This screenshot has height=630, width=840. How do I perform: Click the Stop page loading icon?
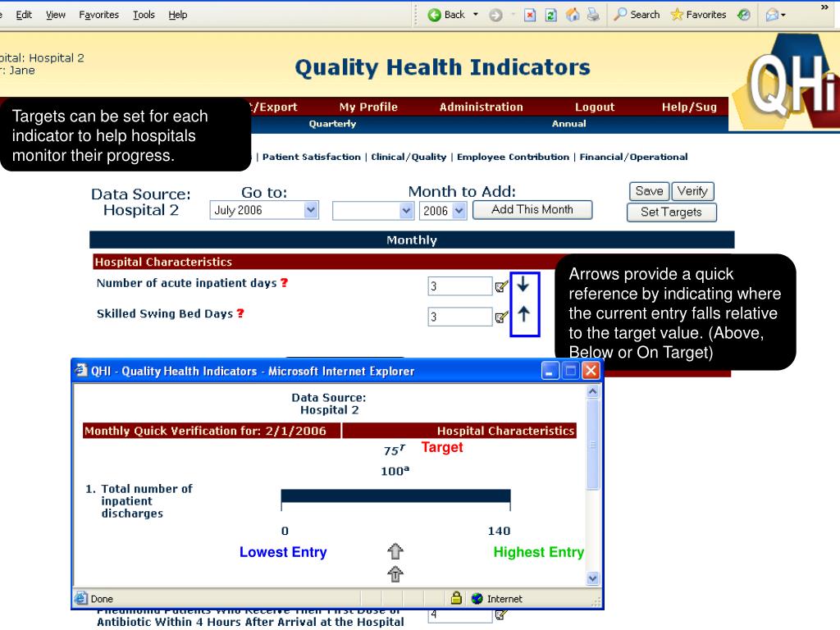coord(530,15)
